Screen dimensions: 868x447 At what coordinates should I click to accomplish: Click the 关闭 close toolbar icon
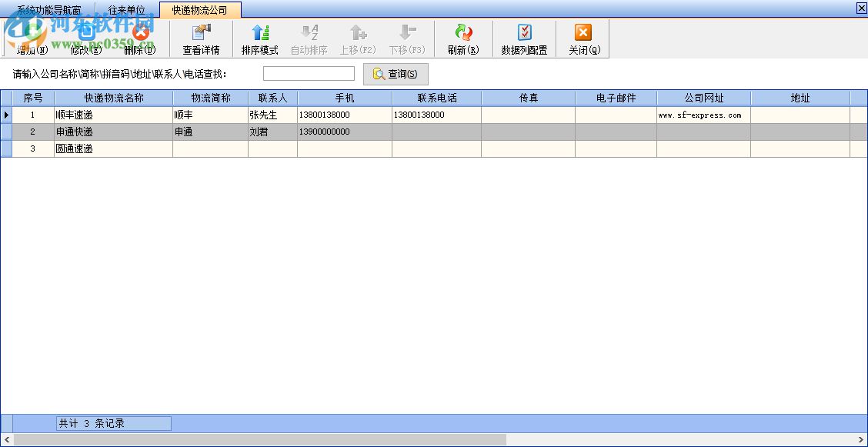click(582, 38)
